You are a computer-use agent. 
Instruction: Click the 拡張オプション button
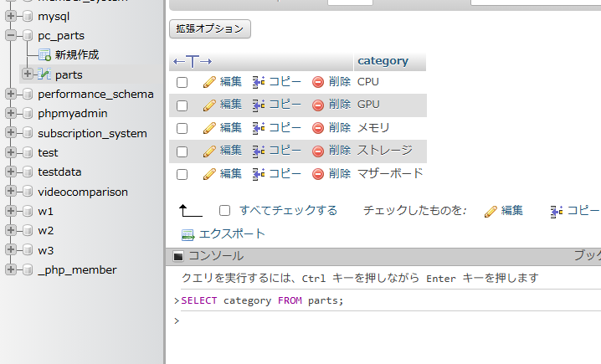pyautogui.click(x=210, y=28)
